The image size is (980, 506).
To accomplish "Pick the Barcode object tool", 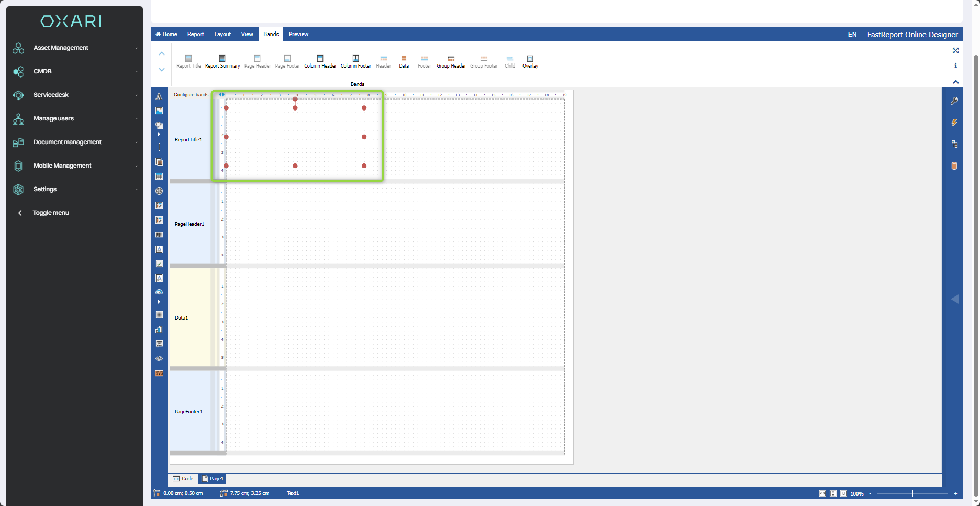I will tap(159, 235).
